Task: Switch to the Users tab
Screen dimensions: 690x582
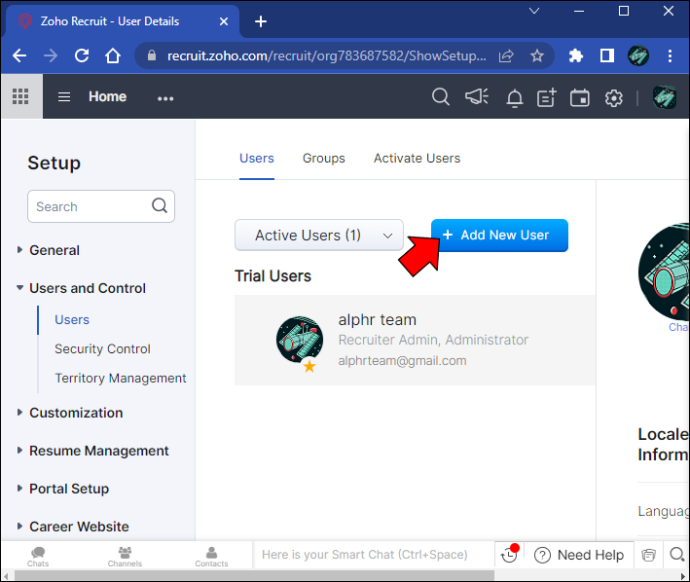Action: [257, 158]
